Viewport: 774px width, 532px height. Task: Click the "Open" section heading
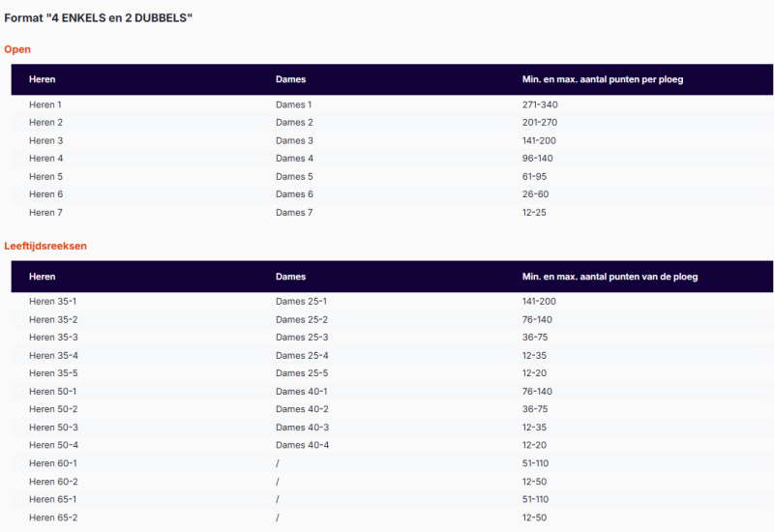(17, 49)
